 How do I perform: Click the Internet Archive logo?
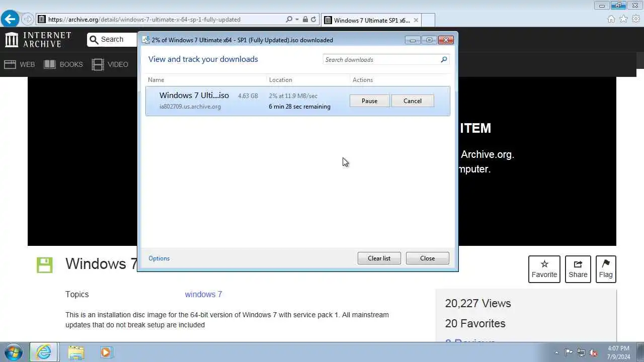(38, 40)
